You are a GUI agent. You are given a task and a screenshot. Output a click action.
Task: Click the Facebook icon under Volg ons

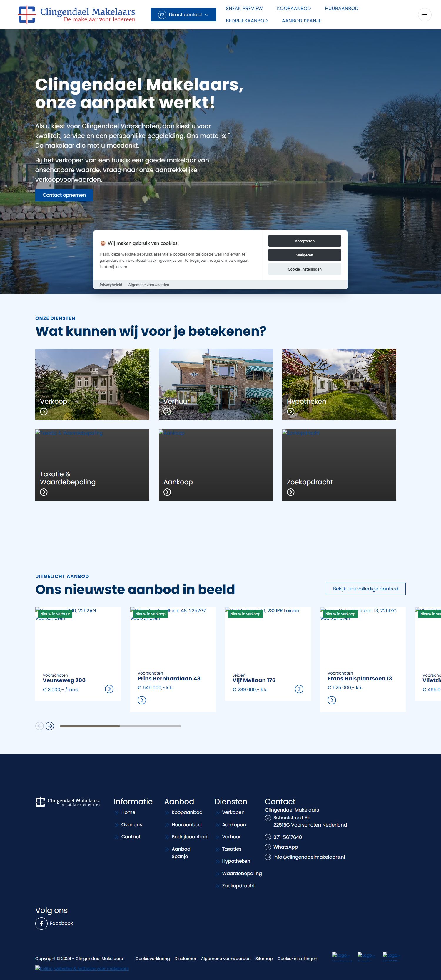click(x=41, y=923)
